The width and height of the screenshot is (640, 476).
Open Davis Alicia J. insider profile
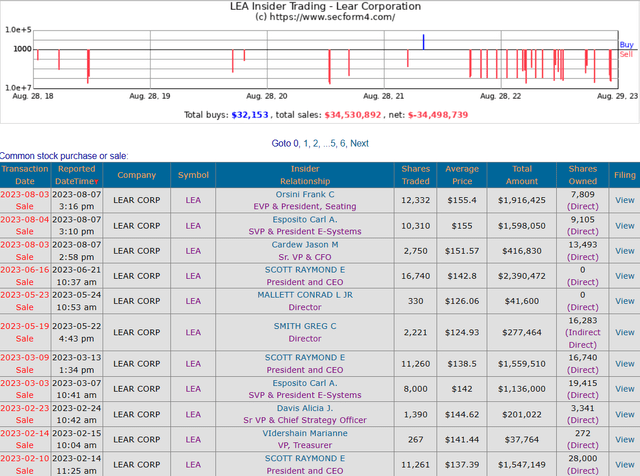(305, 408)
